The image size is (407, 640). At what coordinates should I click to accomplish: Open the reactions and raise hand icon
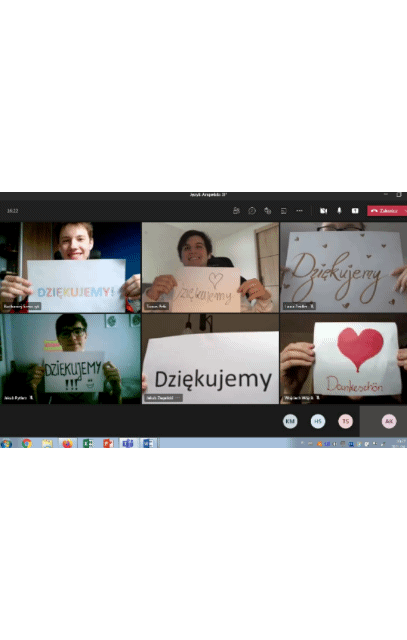[x=267, y=211]
